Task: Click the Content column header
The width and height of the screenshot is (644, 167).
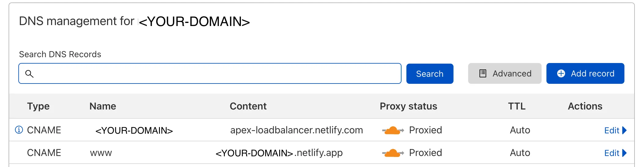Action: (x=248, y=106)
